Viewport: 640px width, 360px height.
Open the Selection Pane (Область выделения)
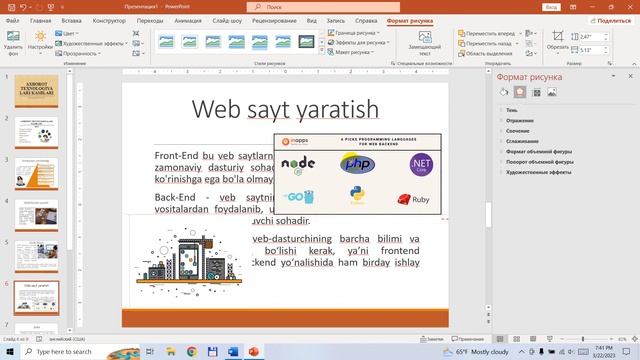click(485, 53)
